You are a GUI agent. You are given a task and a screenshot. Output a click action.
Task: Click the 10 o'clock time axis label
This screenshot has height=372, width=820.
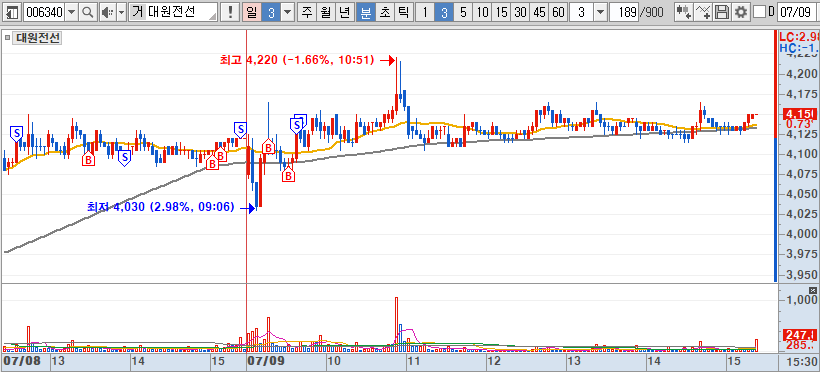tap(334, 361)
